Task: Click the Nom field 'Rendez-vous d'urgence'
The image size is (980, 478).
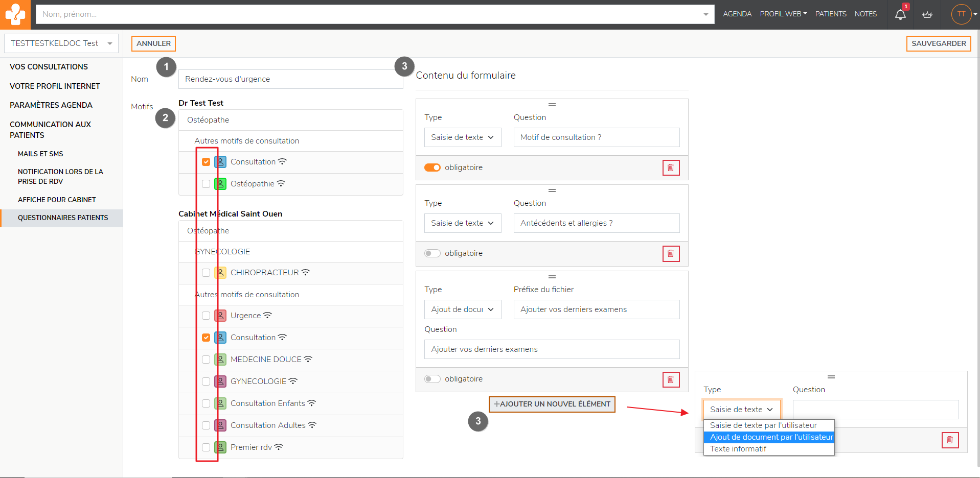Action: coord(290,79)
